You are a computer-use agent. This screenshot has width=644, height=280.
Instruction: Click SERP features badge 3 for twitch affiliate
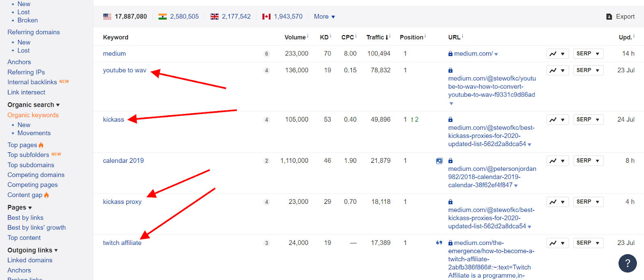pos(266,243)
